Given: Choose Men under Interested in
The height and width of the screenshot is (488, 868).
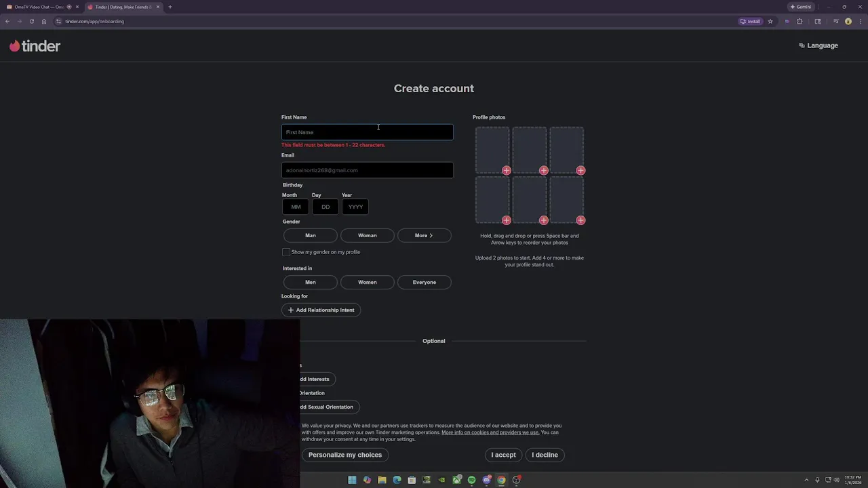Looking at the screenshot, I should tap(311, 282).
